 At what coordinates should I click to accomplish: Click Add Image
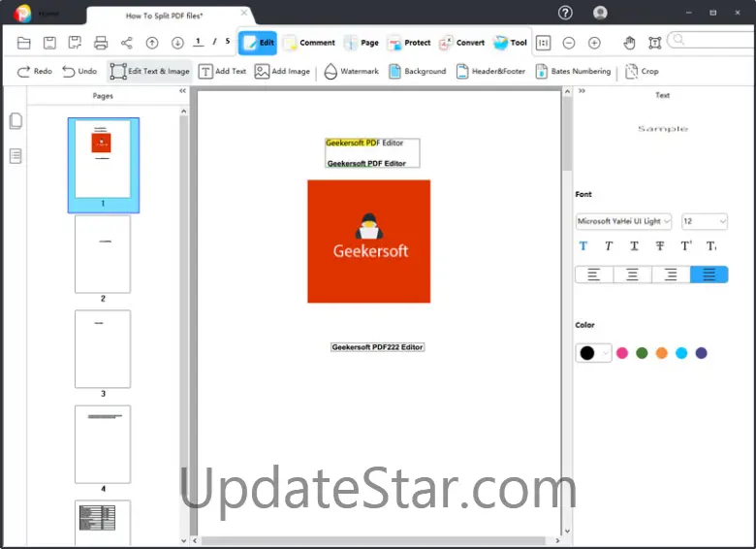click(x=282, y=72)
